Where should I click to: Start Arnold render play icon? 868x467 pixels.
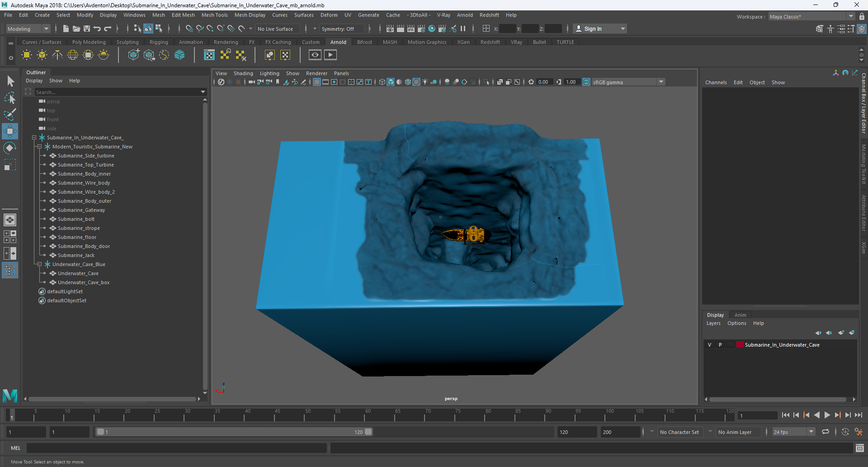[x=330, y=55]
